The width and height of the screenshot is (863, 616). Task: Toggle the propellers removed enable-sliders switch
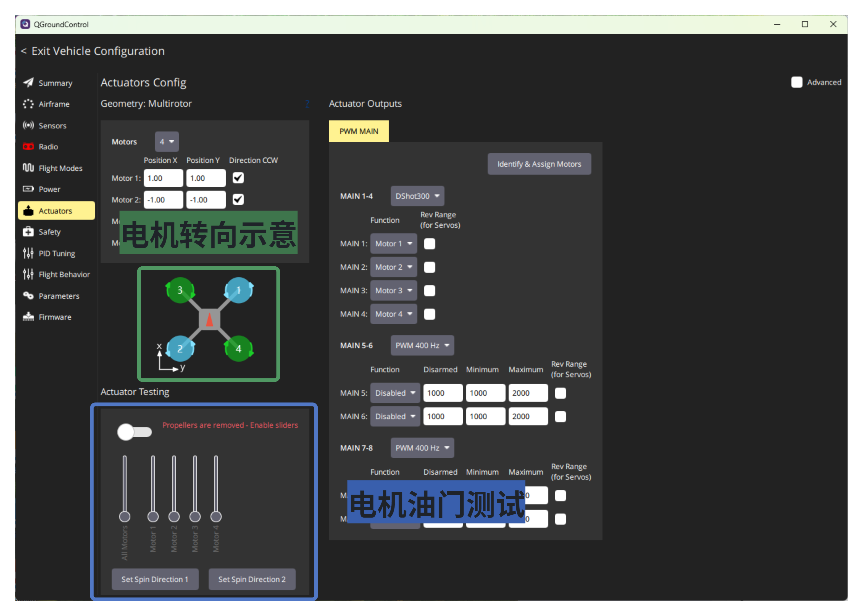(134, 432)
